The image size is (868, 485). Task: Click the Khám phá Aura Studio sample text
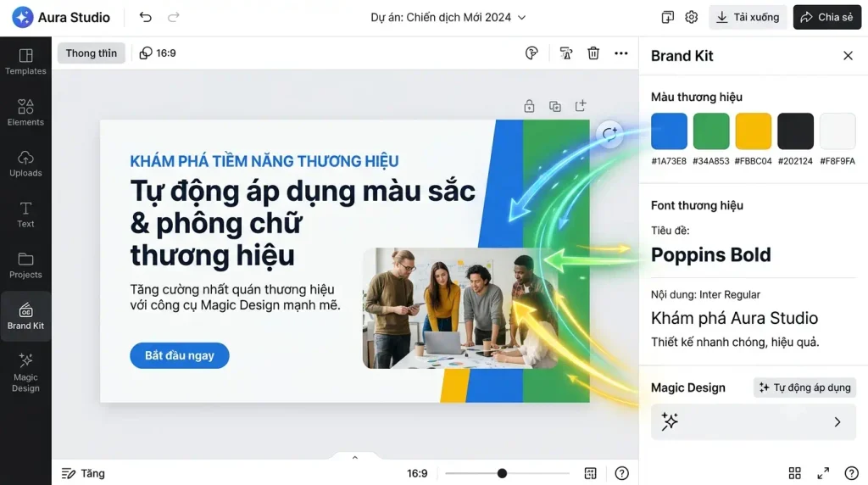point(734,318)
